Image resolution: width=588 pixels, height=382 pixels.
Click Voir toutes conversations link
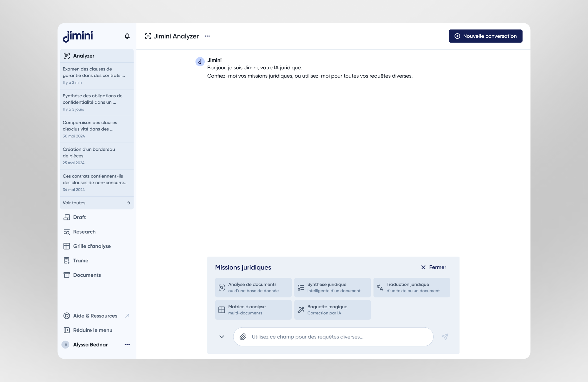click(x=96, y=203)
